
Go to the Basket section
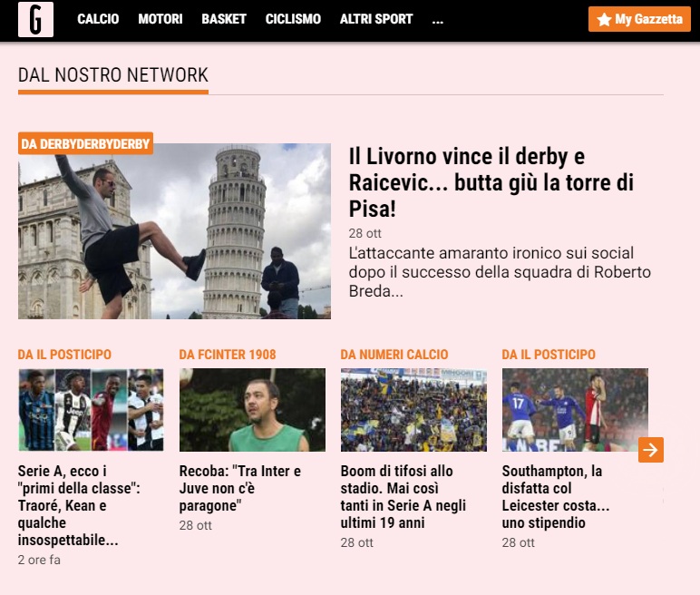pos(224,19)
